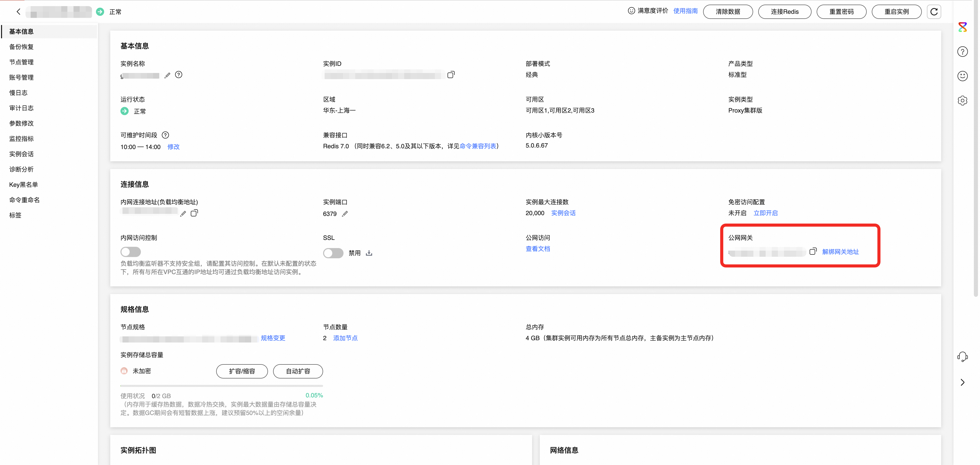980x465 pixels.
Task: Click the refresh icon in top bar
Action: [x=934, y=12]
